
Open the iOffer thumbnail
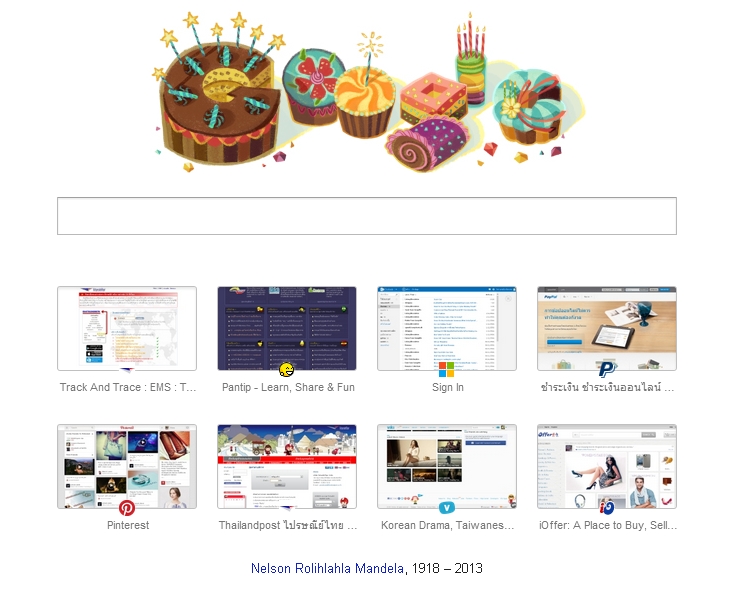[x=607, y=467]
